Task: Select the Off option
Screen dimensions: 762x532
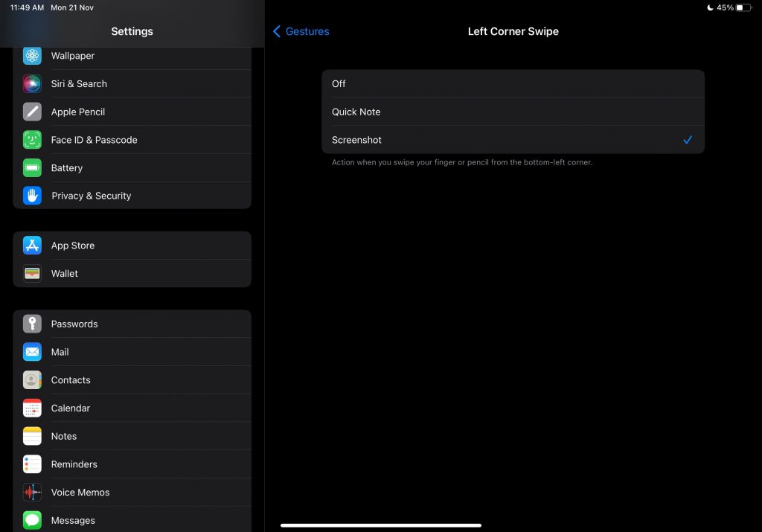Action: (513, 84)
